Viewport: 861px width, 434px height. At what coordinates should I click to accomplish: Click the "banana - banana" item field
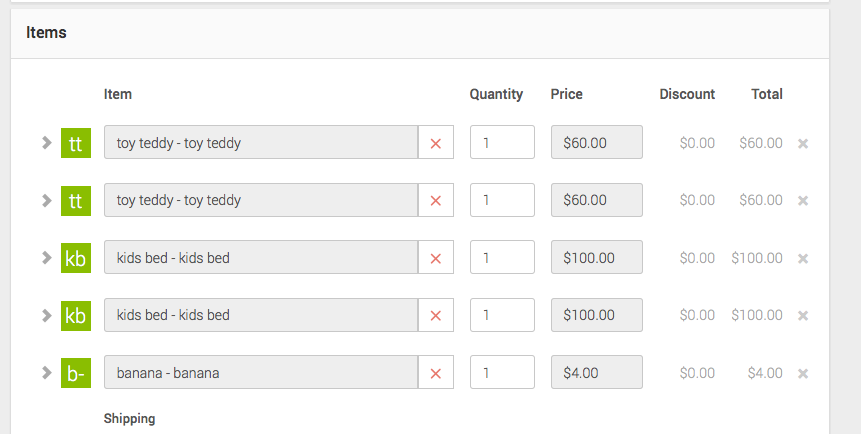click(261, 373)
